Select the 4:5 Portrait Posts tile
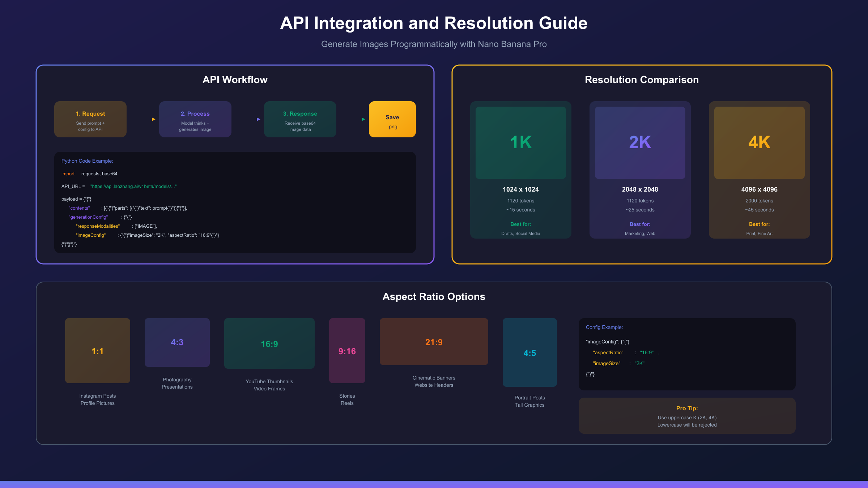Image resolution: width=868 pixels, height=488 pixels. (529, 353)
